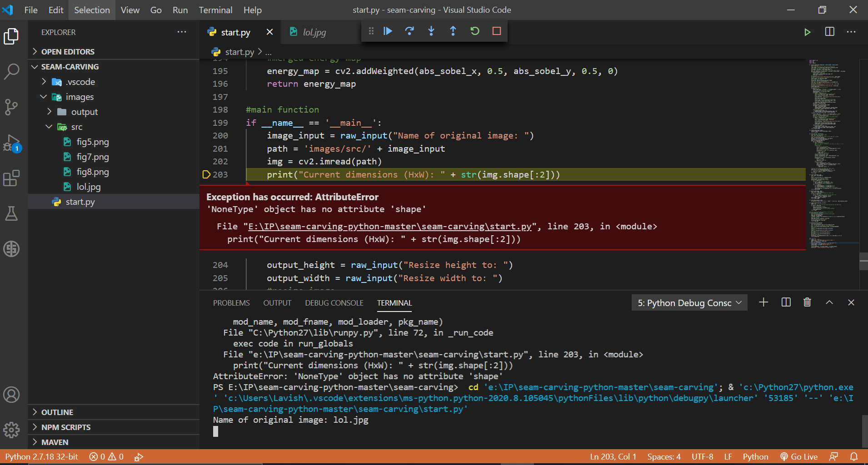Toggle the split editor layout button
The width and height of the screenshot is (868, 465).
(830, 32)
